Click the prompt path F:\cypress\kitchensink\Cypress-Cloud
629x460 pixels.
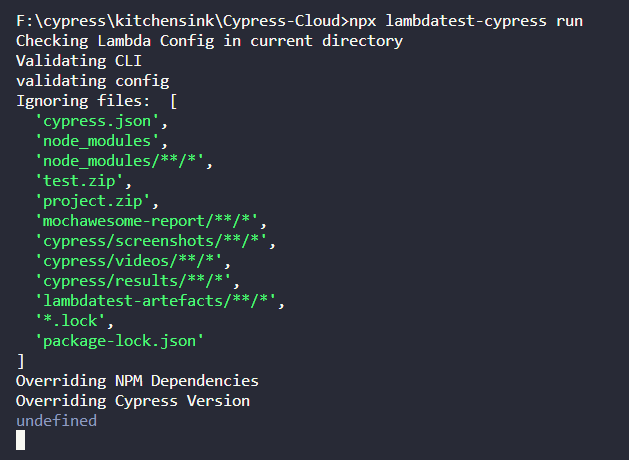click(x=179, y=21)
